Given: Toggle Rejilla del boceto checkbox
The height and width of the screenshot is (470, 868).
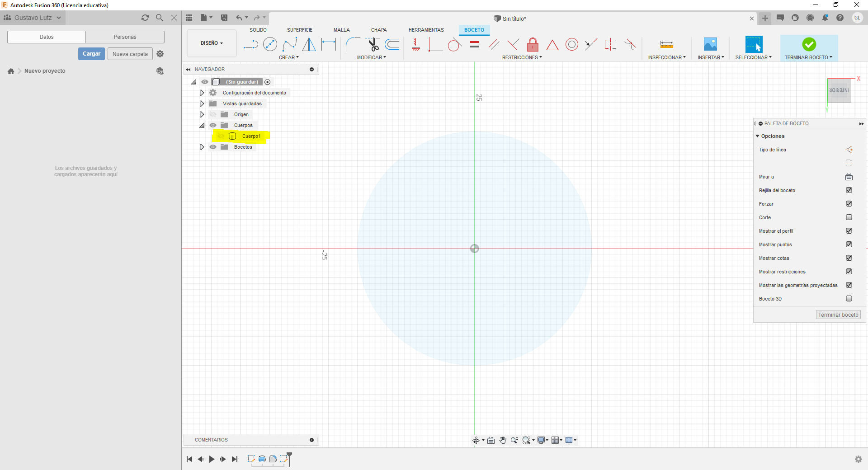Looking at the screenshot, I should (849, 190).
